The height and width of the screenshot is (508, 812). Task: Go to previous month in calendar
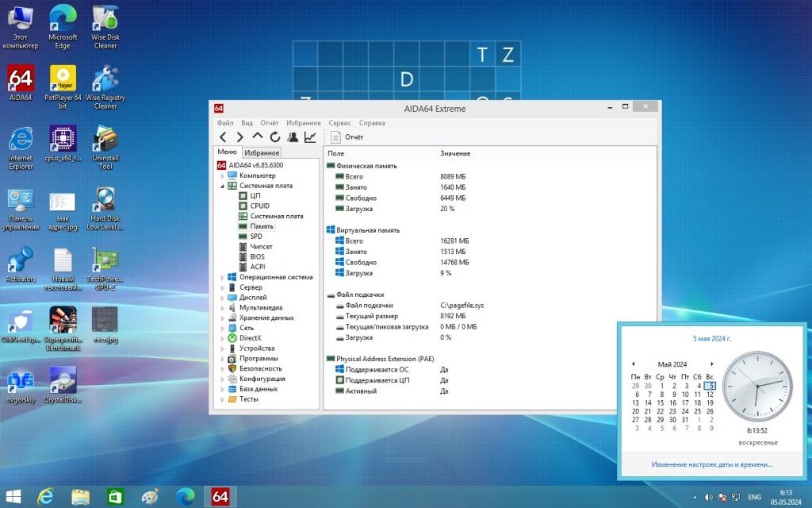click(x=634, y=364)
